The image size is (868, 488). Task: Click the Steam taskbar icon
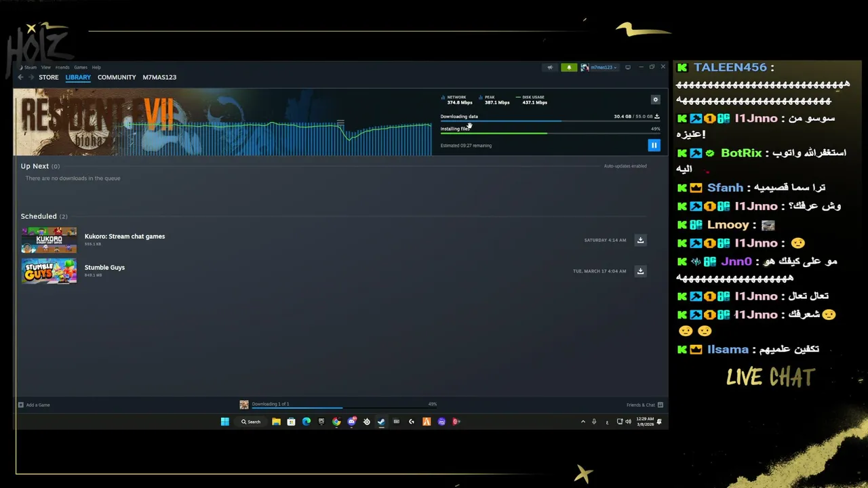[x=381, y=422]
